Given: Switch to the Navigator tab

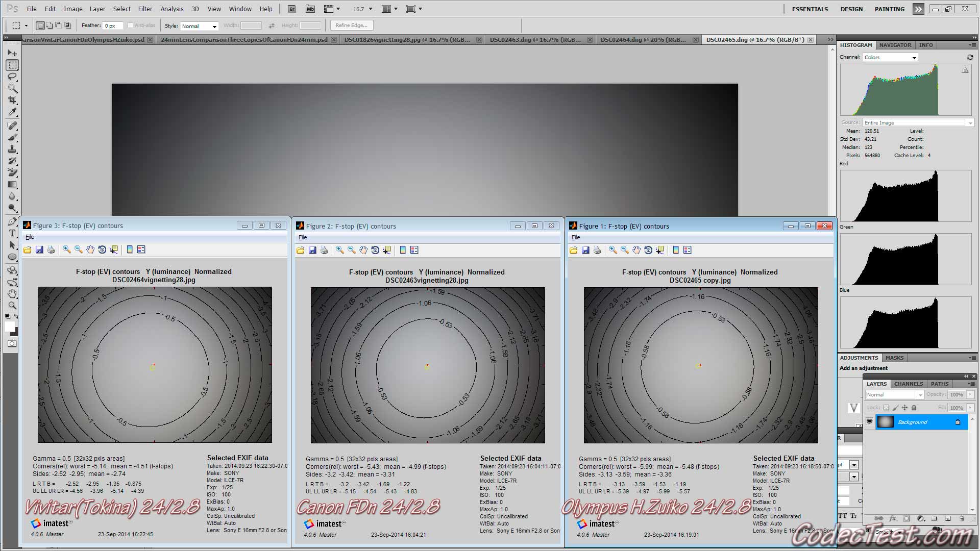Looking at the screenshot, I should tap(895, 45).
